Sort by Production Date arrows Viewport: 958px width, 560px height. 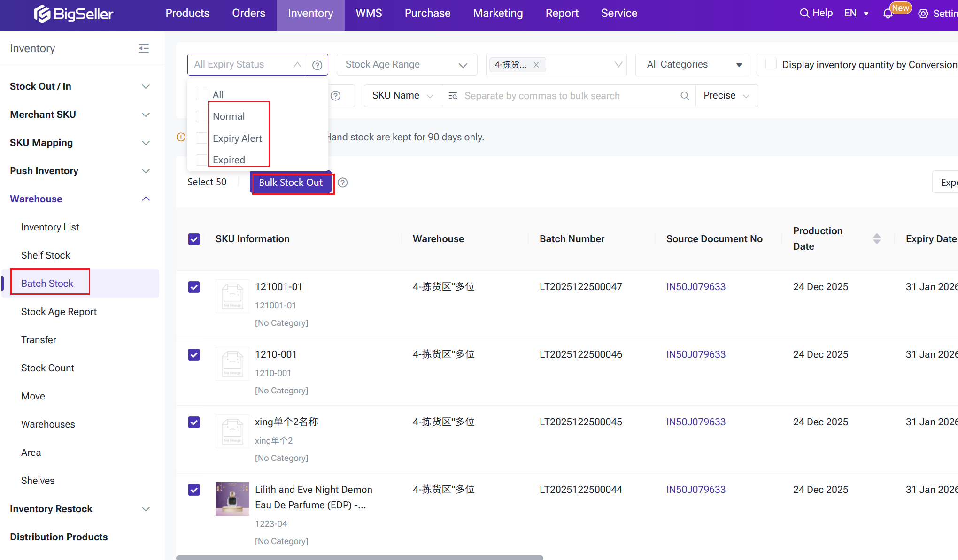click(876, 238)
